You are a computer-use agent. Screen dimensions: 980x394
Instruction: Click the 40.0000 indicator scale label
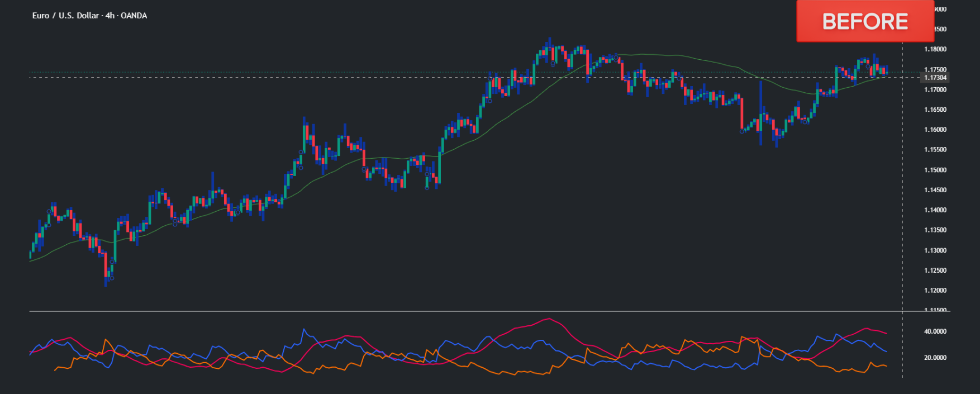pos(935,331)
